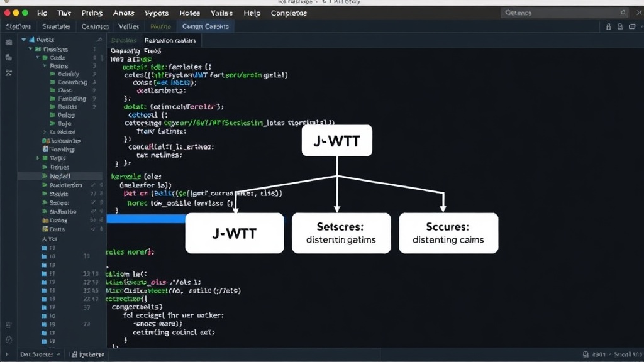
Task: Click the folder icon beside Roitts
Action: click(53, 107)
